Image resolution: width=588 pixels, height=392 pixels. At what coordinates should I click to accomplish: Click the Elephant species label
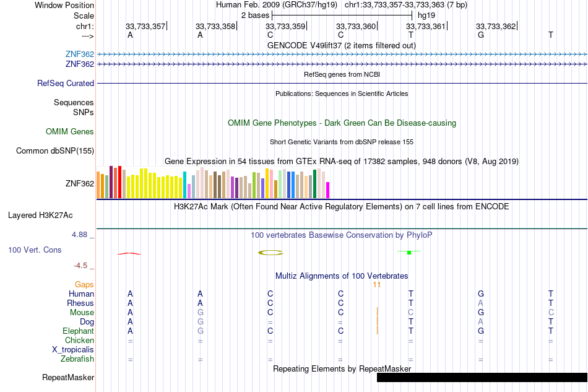[x=78, y=331]
